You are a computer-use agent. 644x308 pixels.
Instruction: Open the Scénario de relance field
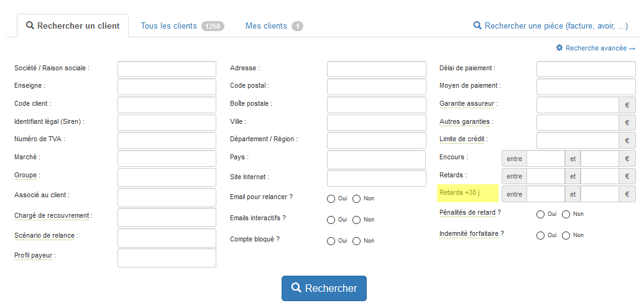pos(167,238)
